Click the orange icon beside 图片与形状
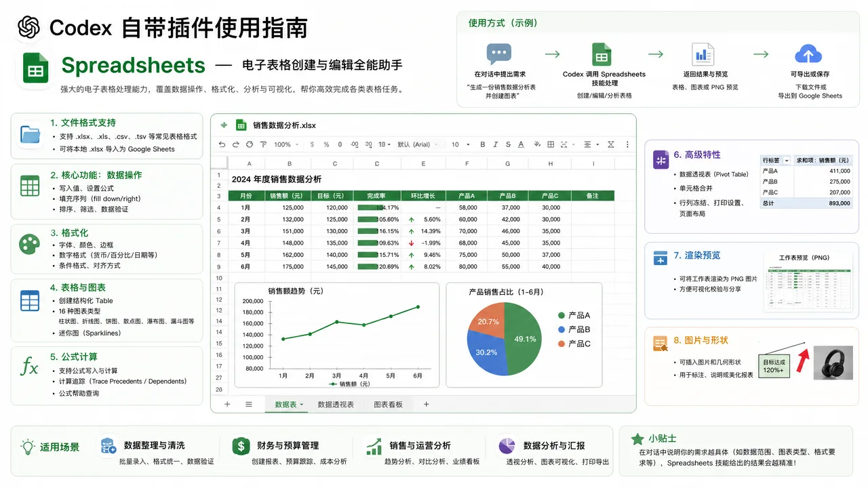 click(x=660, y=344)
